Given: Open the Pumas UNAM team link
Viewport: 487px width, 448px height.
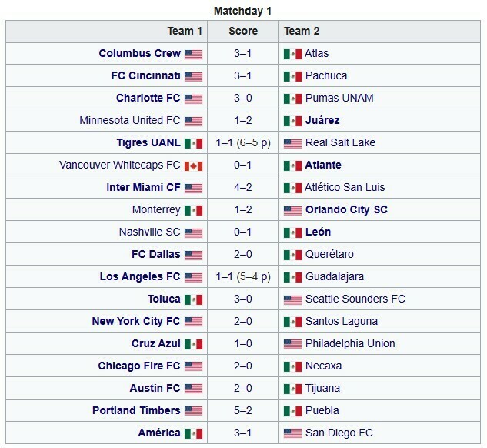Looking at the screenshot, I should (x=339, y=99).
